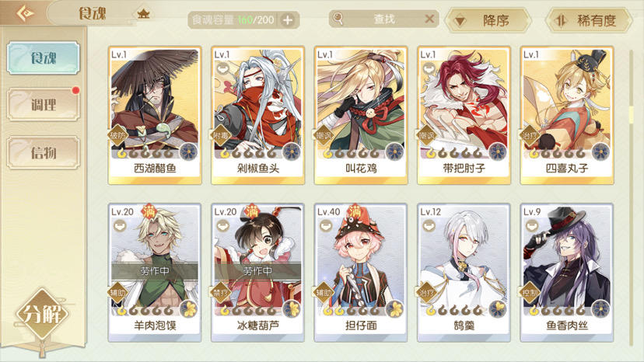Switch to the 调理 tab
The width and height of the screenshot is (644, 362).
(43, 105)
